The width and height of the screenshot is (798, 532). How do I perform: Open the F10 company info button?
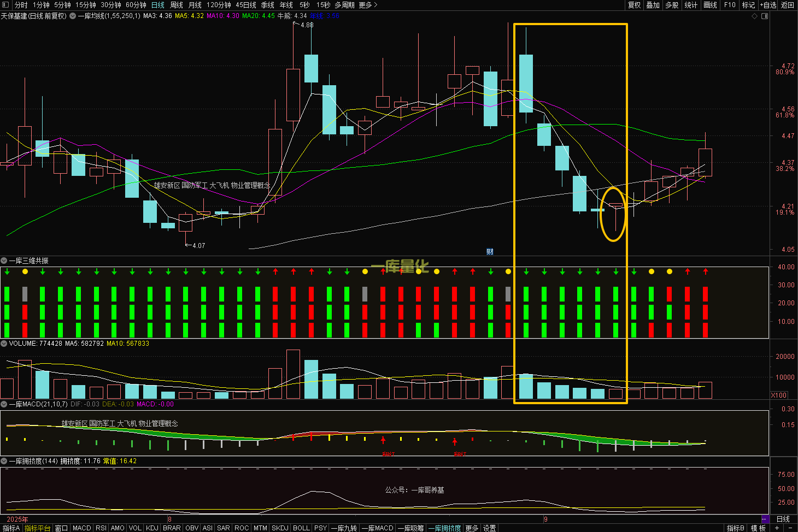pos(730,5)
